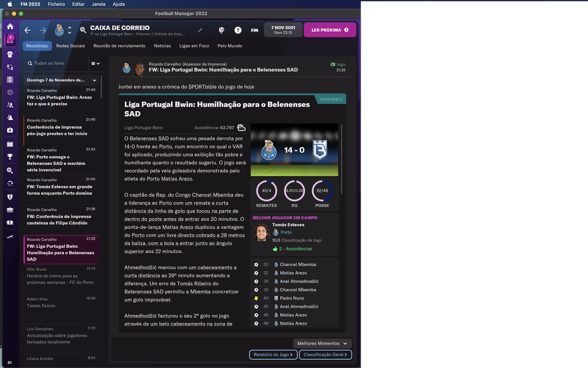This screenshot has width=588, height=368.
Task: Click the FC Porto badge in top bar
Action: pos(59,30)
